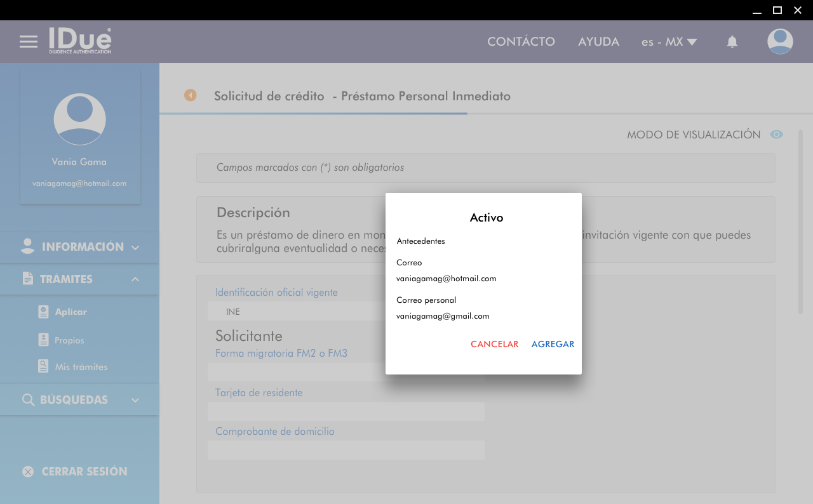Collapse the Trámites section chevron
This screenshot has height=504, width=813.
pyautogui.click(x=135, y=279)
